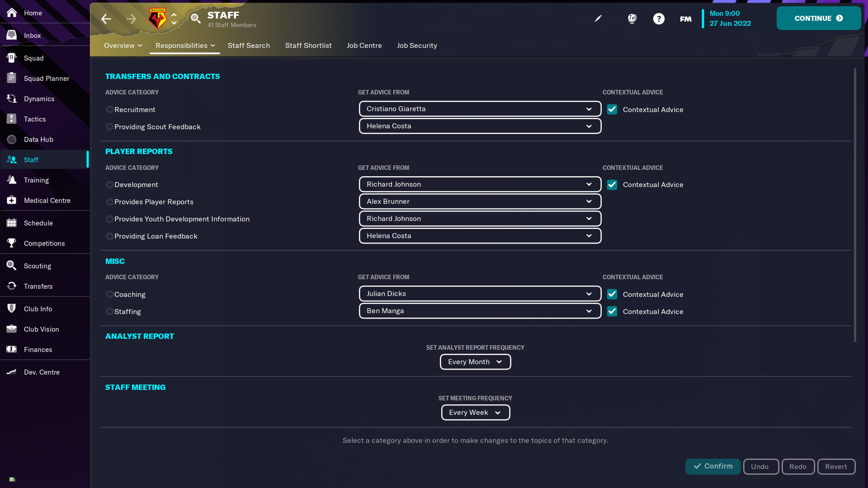Viewport: 868px width, 488px height.
Task: Go to Scouting in sidebar
Action: [37, 266]
